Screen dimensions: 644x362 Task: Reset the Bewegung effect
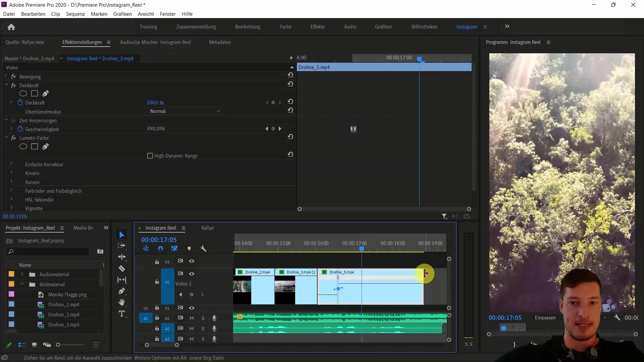(290, 75)
